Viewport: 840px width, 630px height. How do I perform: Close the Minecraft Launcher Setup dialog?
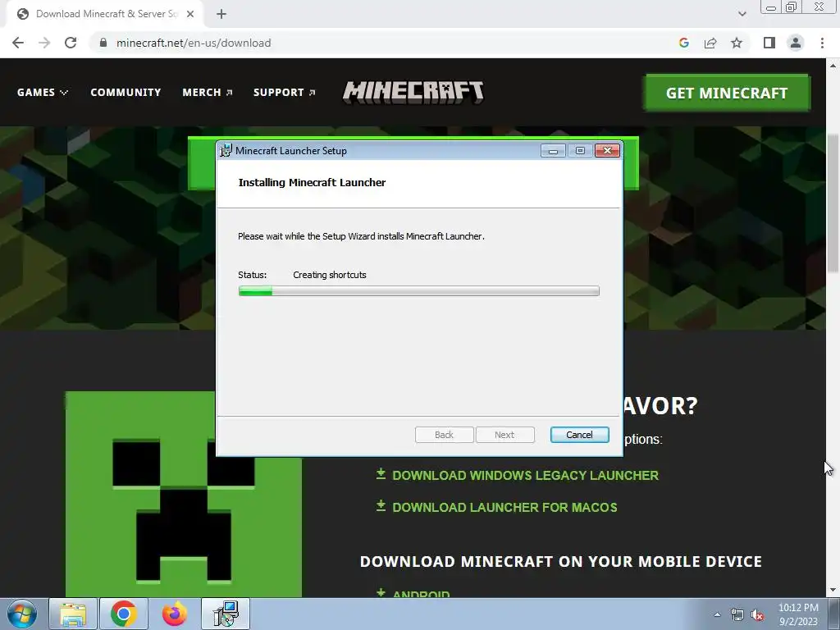coord(608,151)
